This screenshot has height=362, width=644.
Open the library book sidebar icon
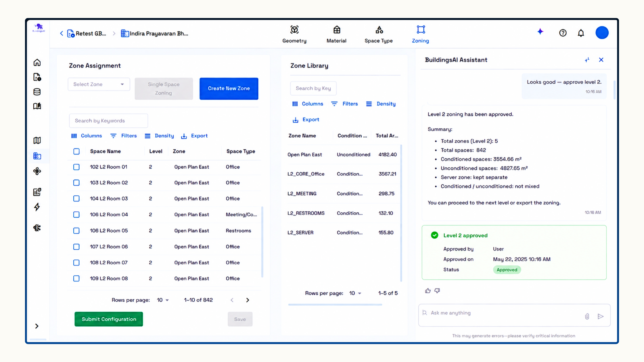tap(37, 106)
